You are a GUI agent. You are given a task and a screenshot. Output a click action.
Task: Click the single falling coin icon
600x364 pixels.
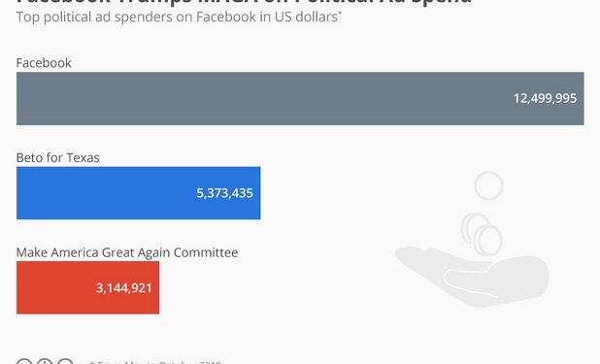tap(488, 185)
